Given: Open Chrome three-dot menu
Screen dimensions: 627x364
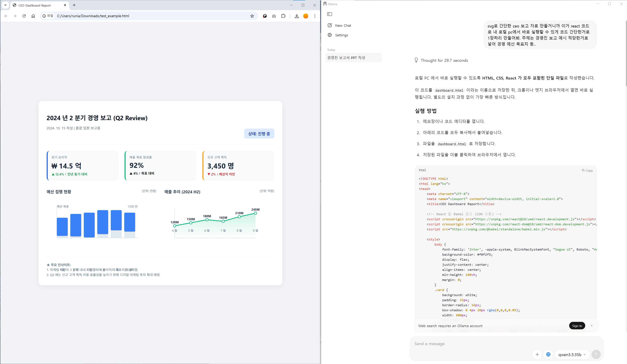Looking at the screenshot, I should click(x=315, y=16).
